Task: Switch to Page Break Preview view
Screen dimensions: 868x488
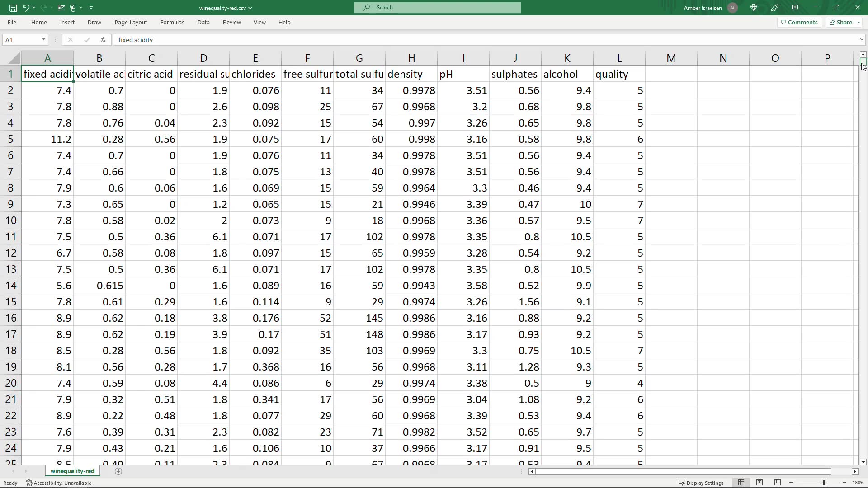Action: (x=778, y=483)
